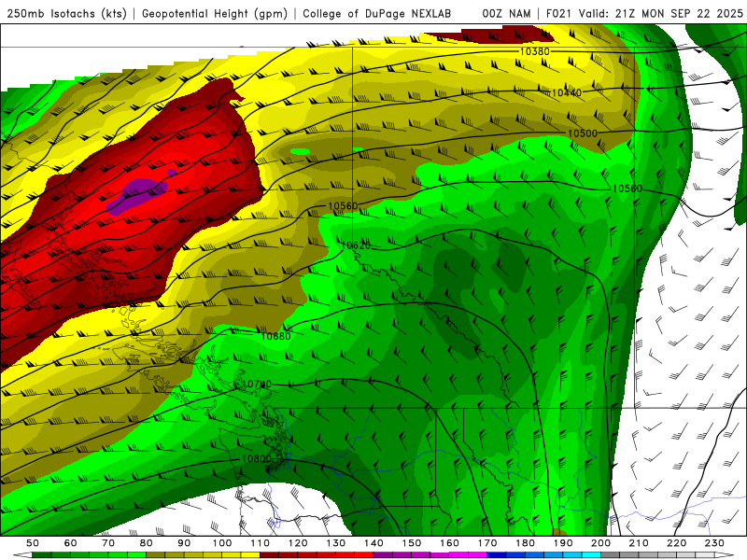Click the '250mb Isotachs (kts)' title text
Viewport: 747px width, 560px height.
[66, 13]
